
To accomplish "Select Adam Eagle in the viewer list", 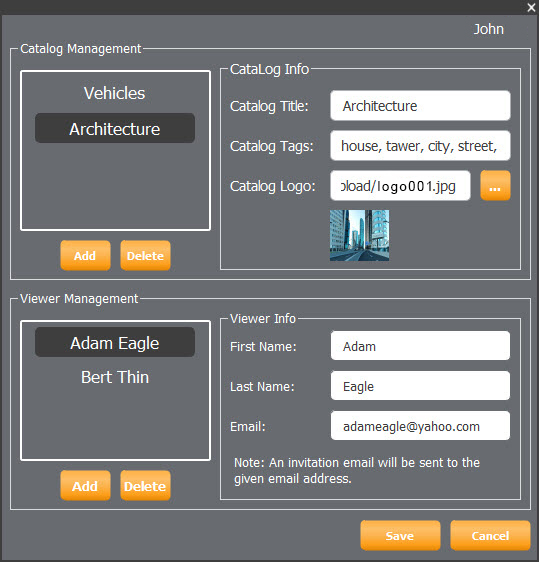I will pos(115,342).
